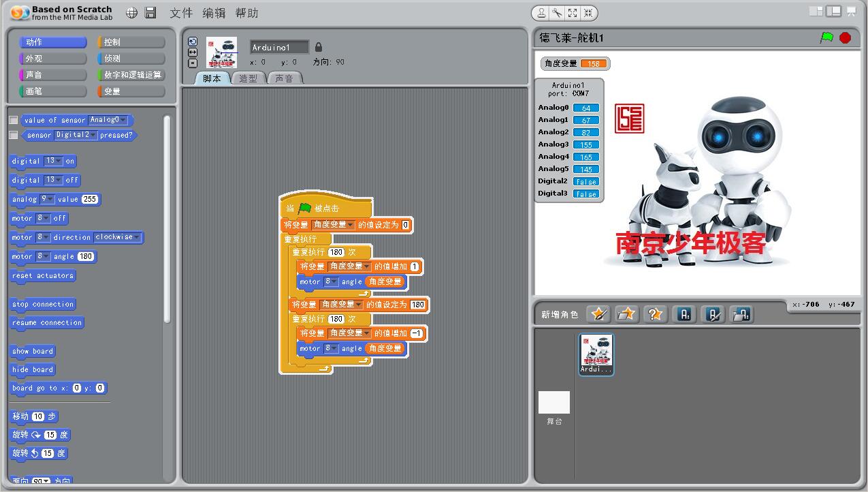Screen dimensions: 868x492
Task: Paint a new Arduino object (A with brush icon)
Action: point(713,313)
